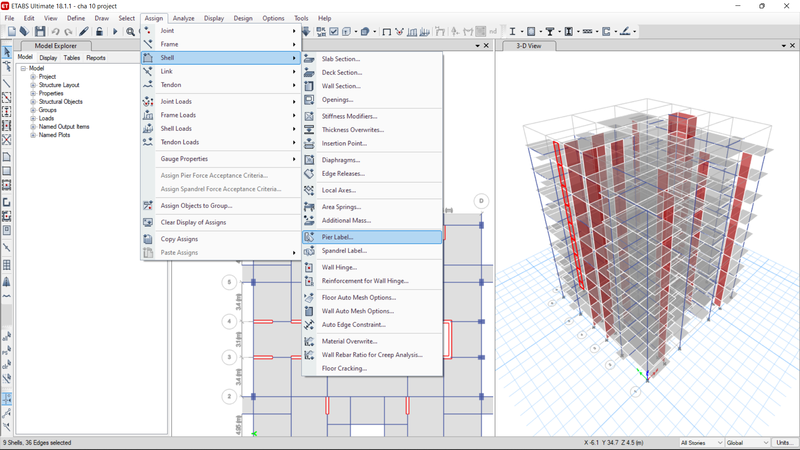800x450 pixels.
Task: Click the 3-D View pane dropdown arrow
Action: (784, 45)
